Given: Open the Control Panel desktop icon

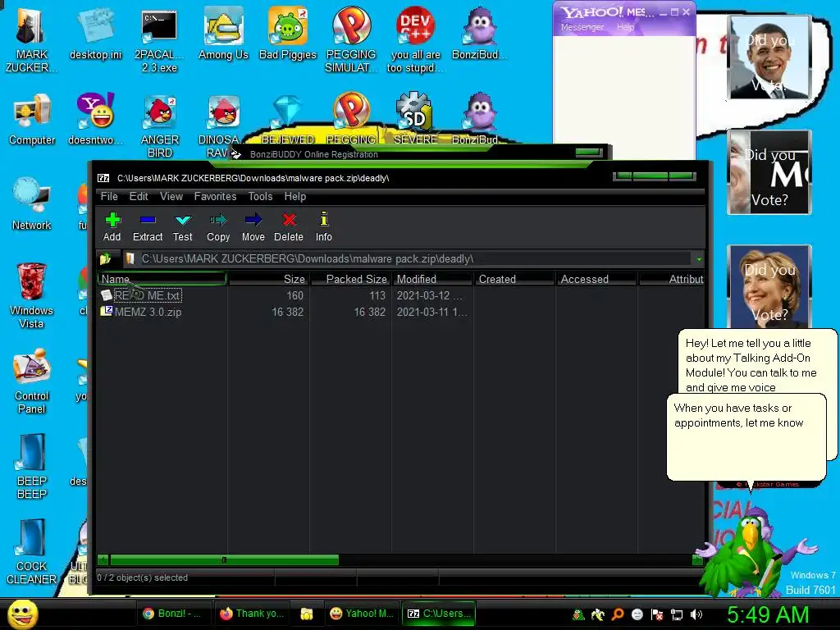Looking at the screenshot, I should (x=32, y=381).
